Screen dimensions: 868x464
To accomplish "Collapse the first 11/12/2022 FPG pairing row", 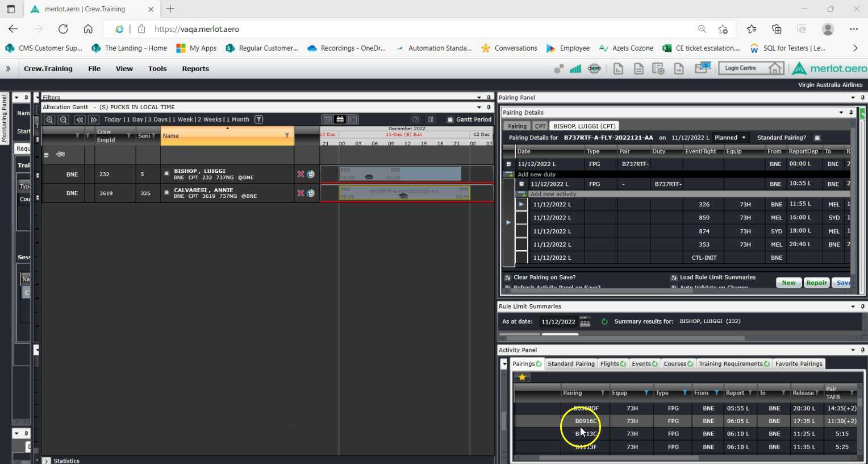I will coord(508,164).
